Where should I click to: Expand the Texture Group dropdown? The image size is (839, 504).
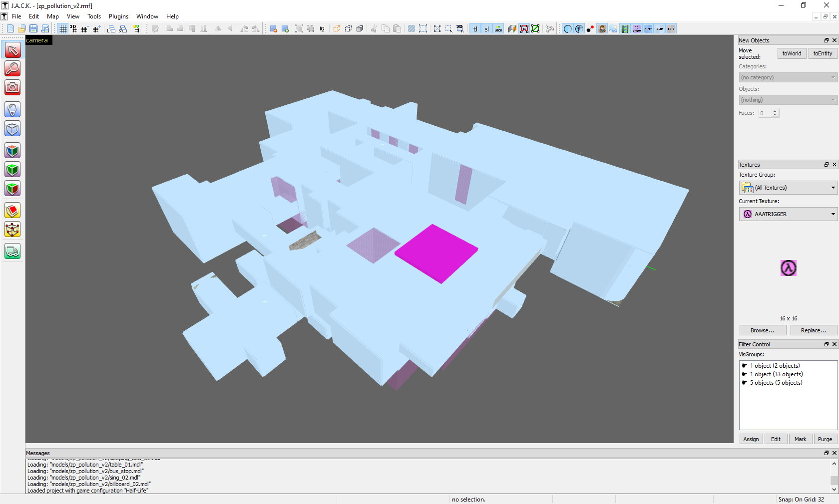point(788,188)
